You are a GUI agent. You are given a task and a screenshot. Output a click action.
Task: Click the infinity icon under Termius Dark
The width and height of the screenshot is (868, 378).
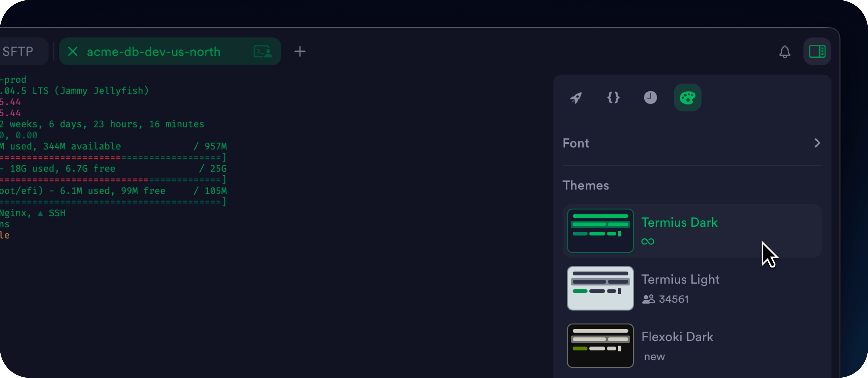(648, 242)
